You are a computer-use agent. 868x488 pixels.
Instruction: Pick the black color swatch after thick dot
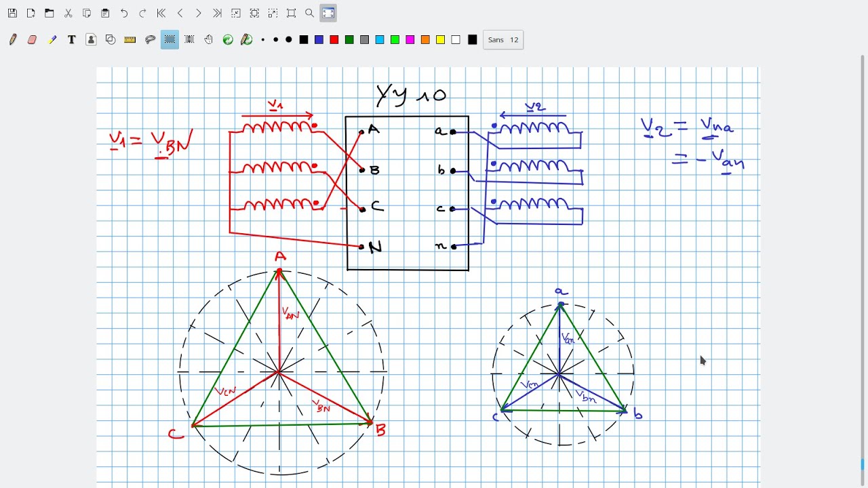click(304, 40)
